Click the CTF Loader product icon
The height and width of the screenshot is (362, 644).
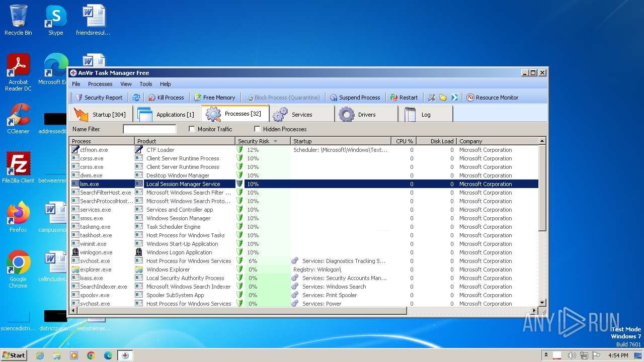click(139, 150)
